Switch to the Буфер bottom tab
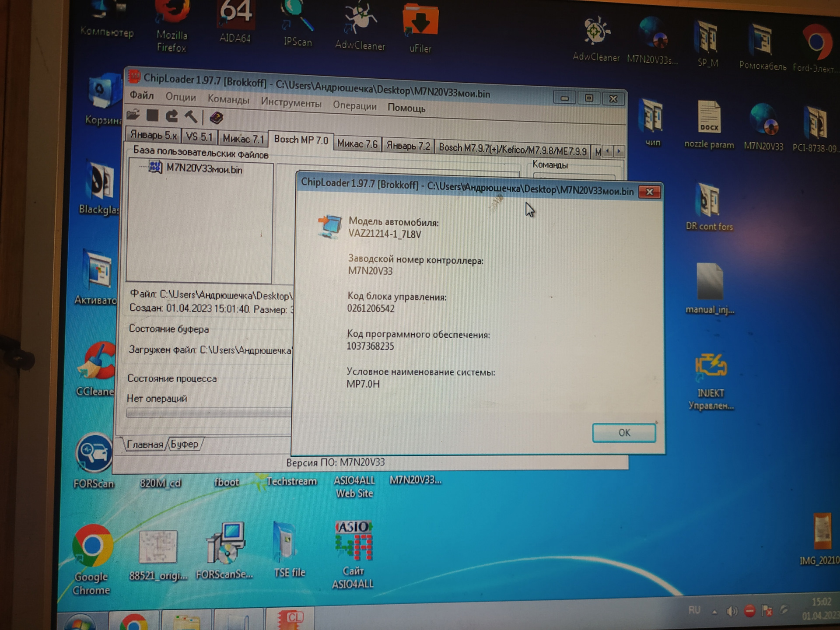This screenshot has width=840, height=630. [x=184, y=444]
